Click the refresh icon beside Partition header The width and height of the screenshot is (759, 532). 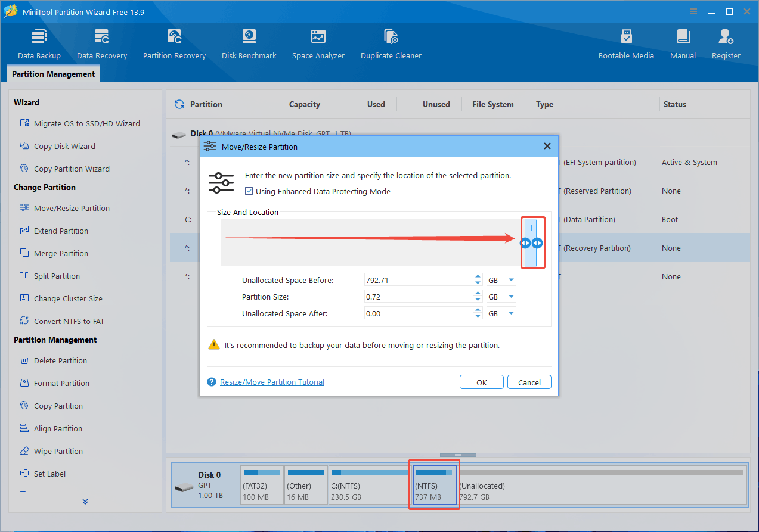pos(179,104)
